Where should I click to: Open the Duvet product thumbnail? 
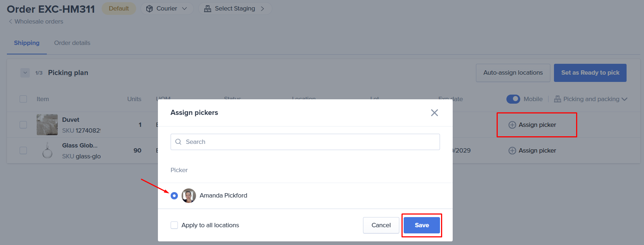point(47,125)
